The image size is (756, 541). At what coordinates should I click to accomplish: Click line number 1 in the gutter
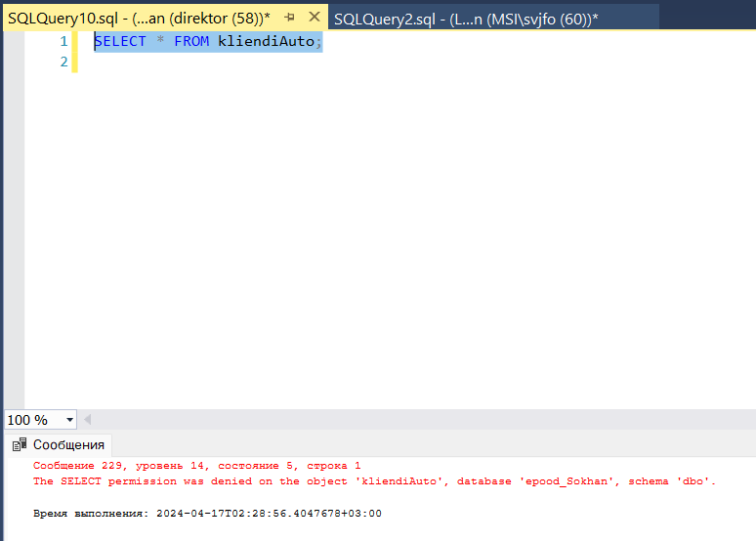point(63,41)
